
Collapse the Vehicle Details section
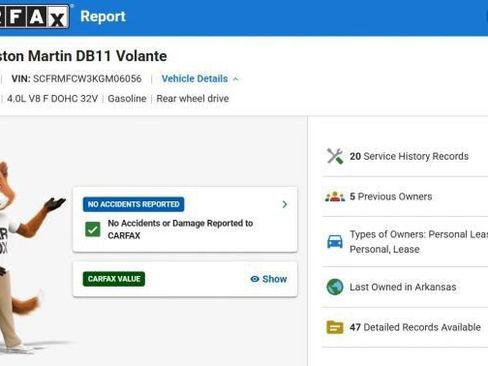point(200,79)
